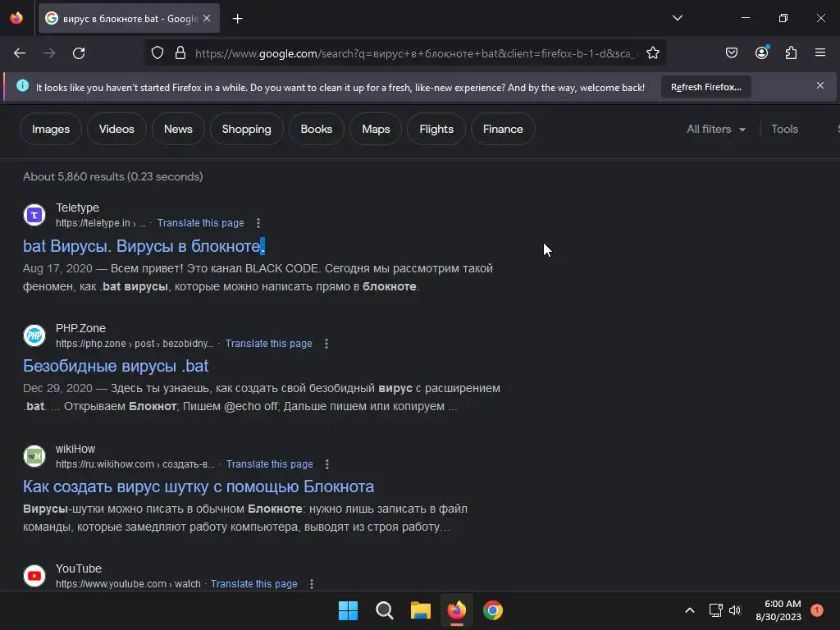Switch to Shopping search results
The image size is (840, 630).
click(x=246, y=129)
